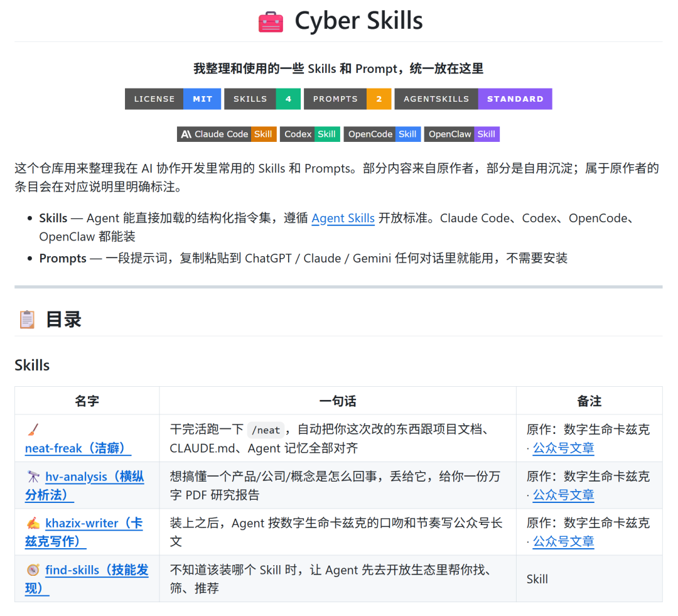The image size is (678, 616).
Task: Open the neat-freak（洁癖）skill link
Action: click(78, 448)
